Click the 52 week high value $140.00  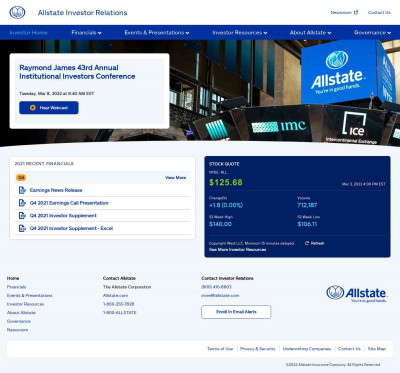pos(220,224)
